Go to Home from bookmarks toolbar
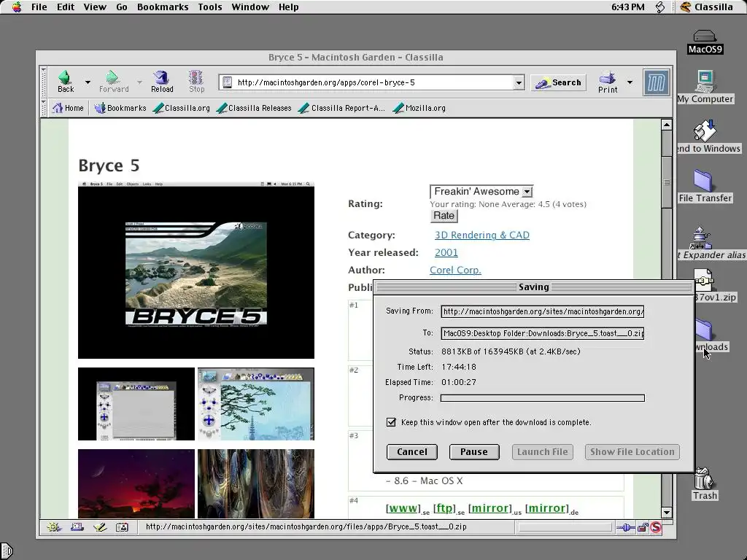 click(68, 108)
